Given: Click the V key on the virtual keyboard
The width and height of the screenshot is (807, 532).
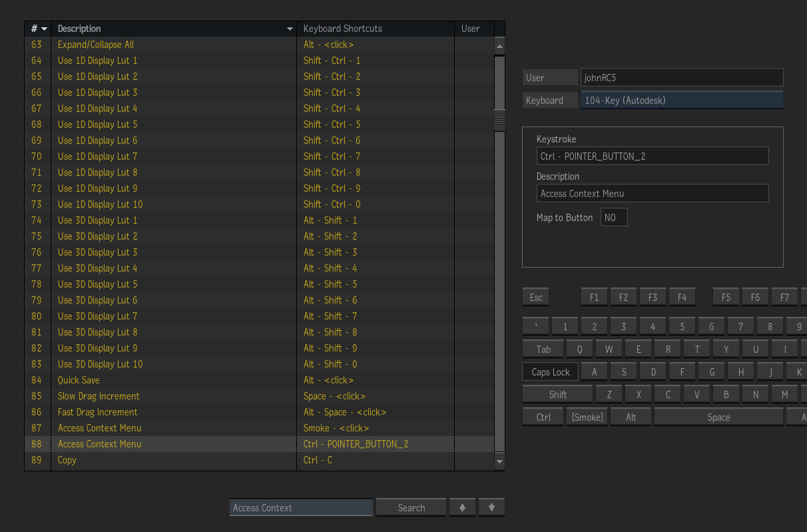Looking at the screenshot, I should tap(696, 394).
